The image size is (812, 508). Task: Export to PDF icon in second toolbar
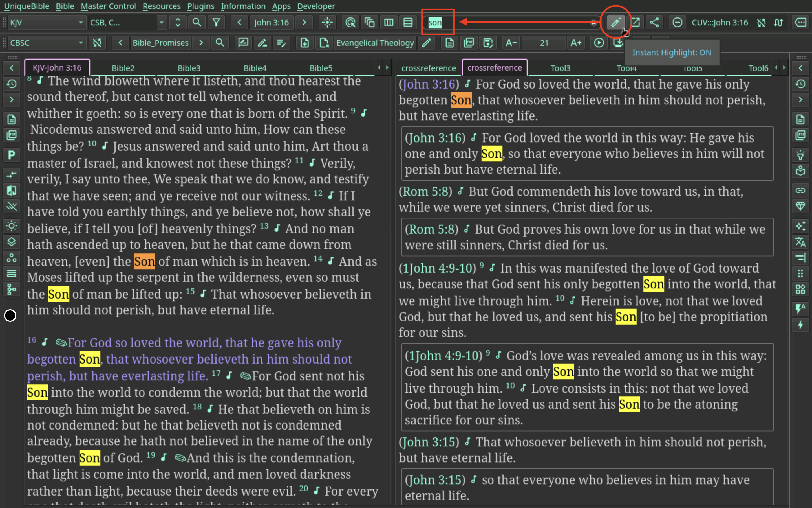pyautogui.click(x=469, y=43)
